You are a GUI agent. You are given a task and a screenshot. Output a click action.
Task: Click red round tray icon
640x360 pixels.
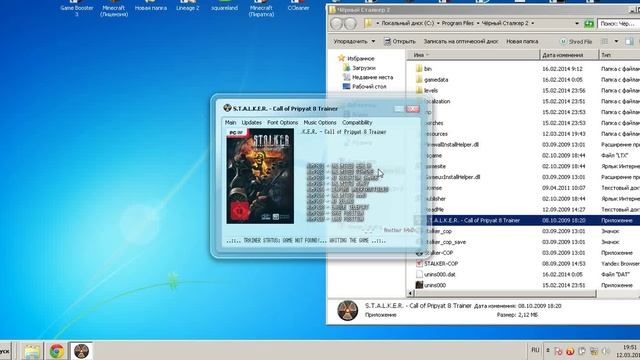coord(570,351)
